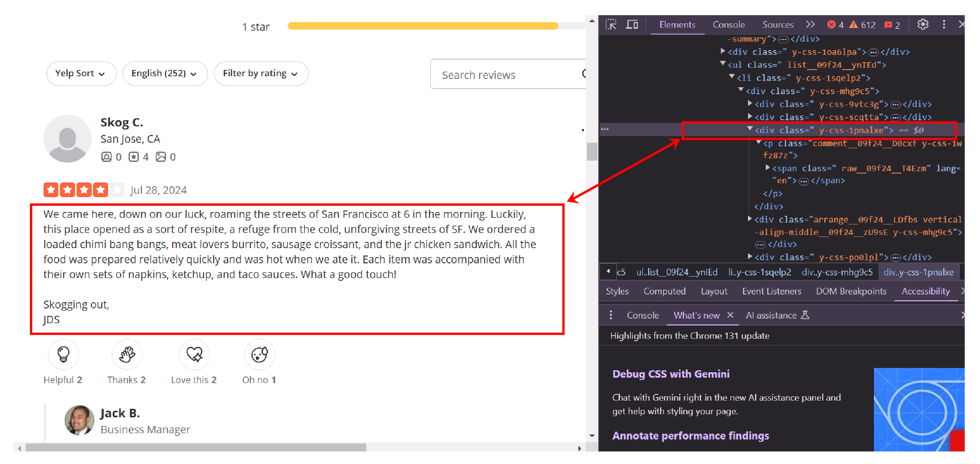The image size is (980, 464).
Task: Click the issues count badge showing 2
Action: (x=893, y=25)
